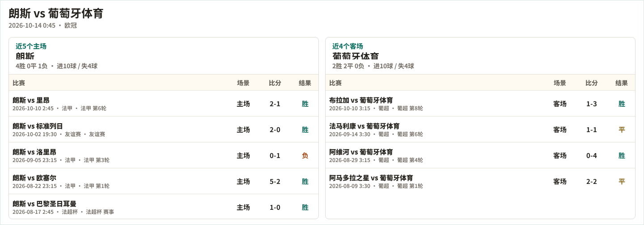This screenshot has width=644, height=225.
Task: Open the 朗斯 vs 欧塞尔 match row
Action: point(164,181)
